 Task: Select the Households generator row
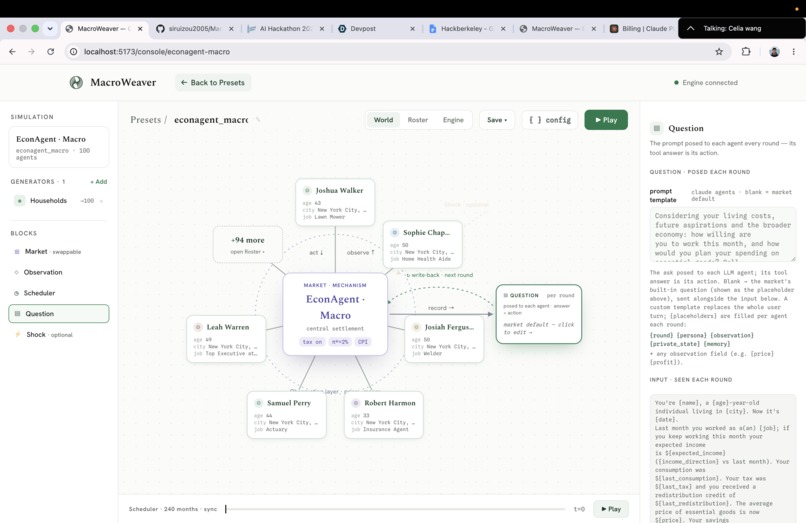click(59, 201)
